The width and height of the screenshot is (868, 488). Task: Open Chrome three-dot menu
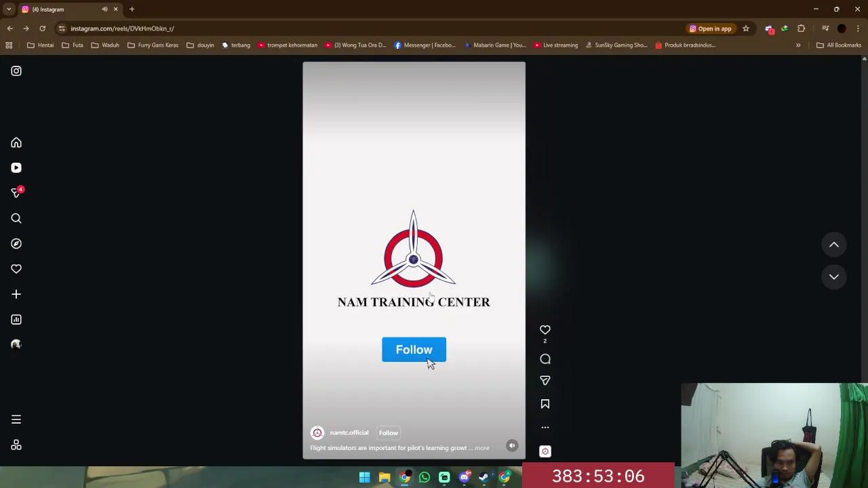pyautogui.click(x=858, y=28)
